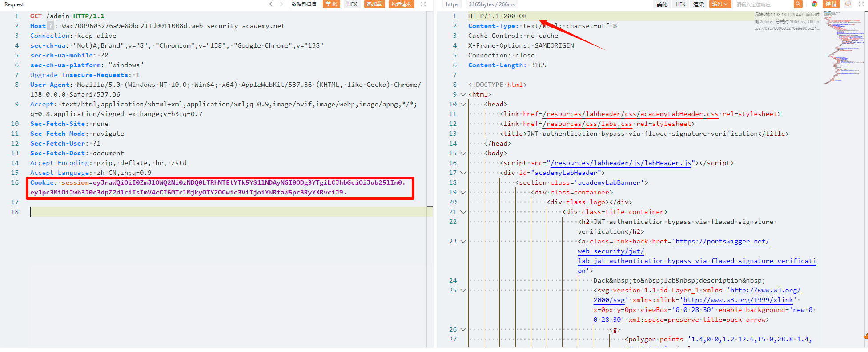Collapse title-container div fold arrow on line 21

(x=463, y=212)
